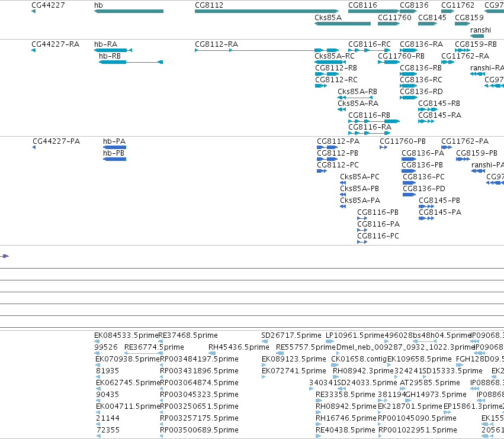Click the CG11762-PA protein label
This screenshot has width=504, height=439.
click(465, 141)
